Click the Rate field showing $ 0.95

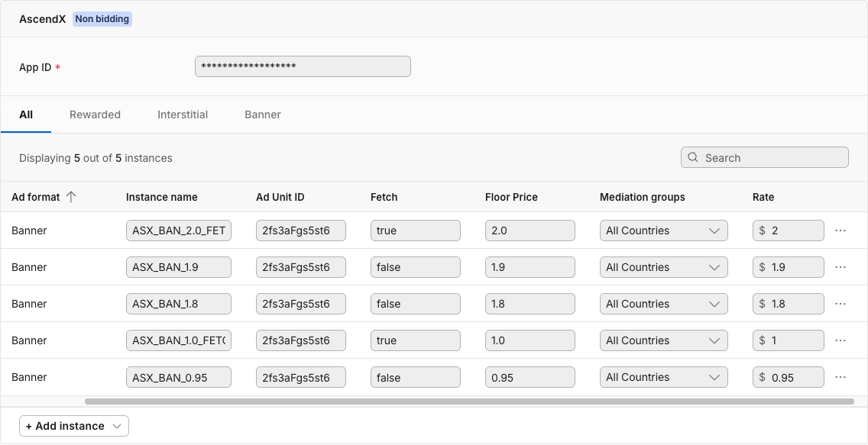coord(789,377)
